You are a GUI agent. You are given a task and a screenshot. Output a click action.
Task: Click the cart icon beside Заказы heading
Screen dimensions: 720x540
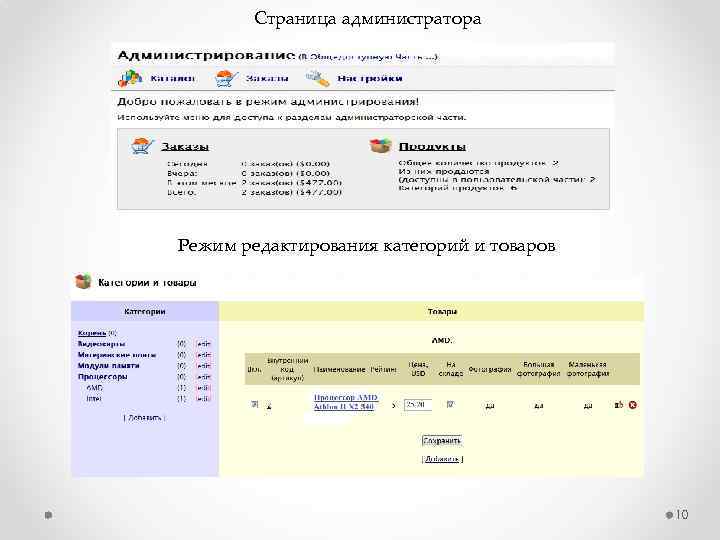click(142, 146)
